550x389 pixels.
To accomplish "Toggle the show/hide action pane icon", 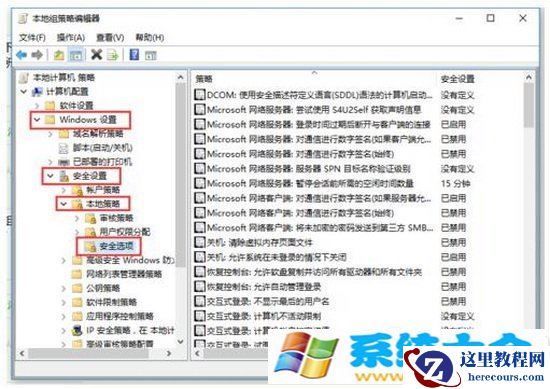I will (x=151, y=55).
